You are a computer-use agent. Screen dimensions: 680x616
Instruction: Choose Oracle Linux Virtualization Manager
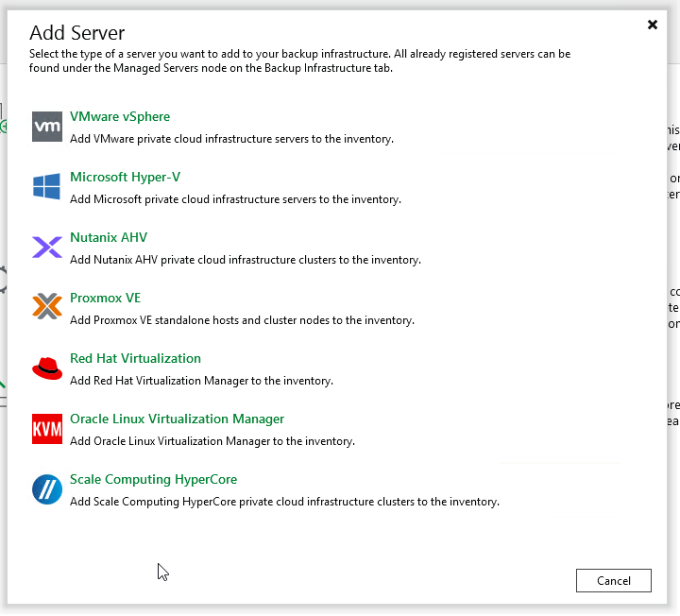[177, 419]
